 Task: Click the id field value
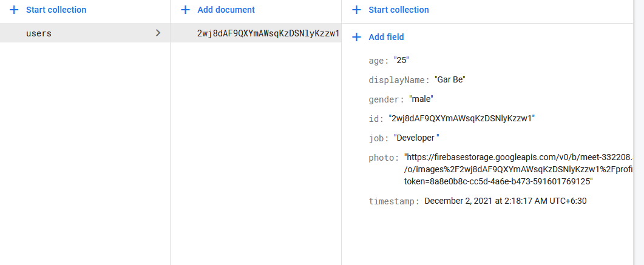(x=462, y=118)
